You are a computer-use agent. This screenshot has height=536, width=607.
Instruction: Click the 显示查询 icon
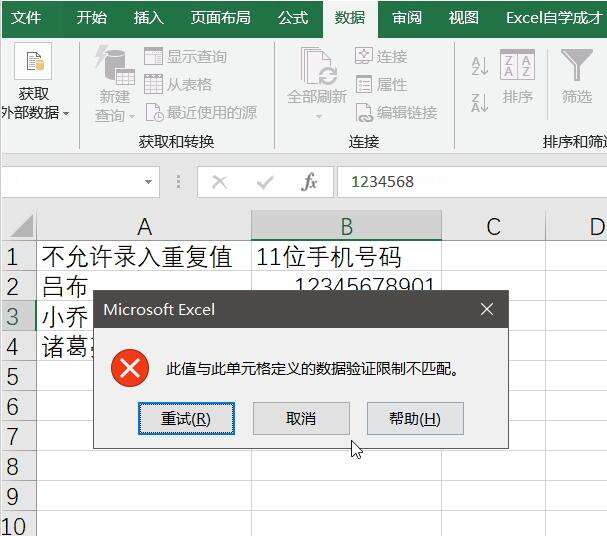click(x=153, y=57)
